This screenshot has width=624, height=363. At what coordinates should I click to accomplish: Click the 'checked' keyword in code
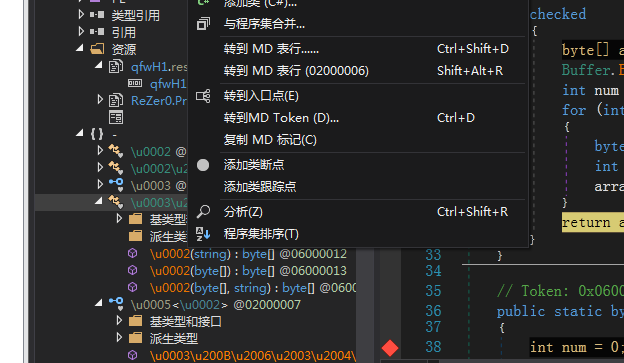(558, 14)
